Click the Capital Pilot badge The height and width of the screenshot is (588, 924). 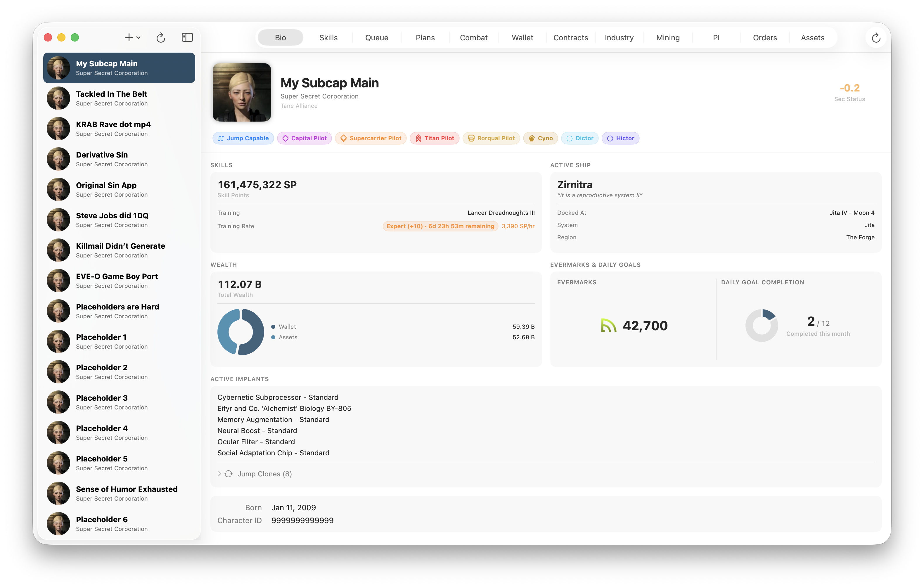(305, 138)
